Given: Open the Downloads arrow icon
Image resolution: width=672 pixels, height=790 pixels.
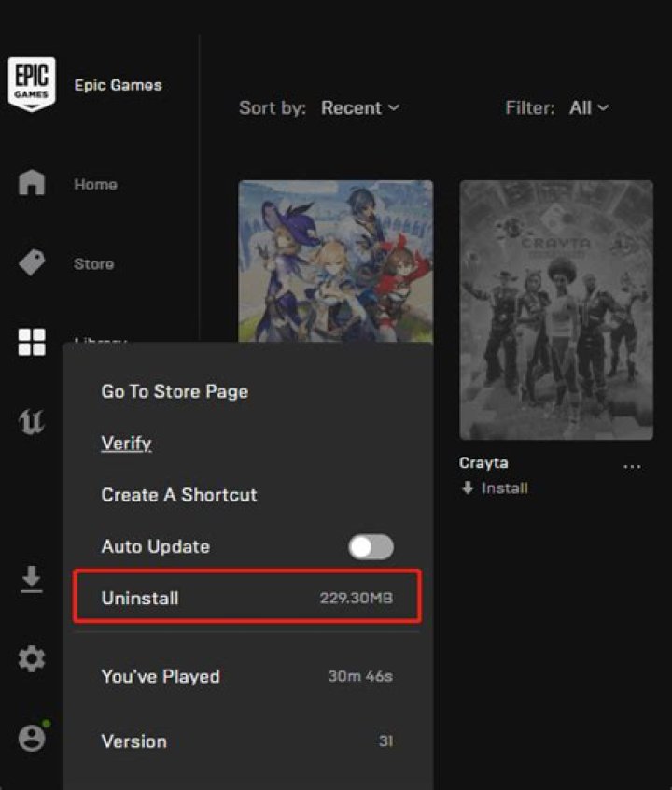Looking at the screenshot, I should (x=32, y=580).
